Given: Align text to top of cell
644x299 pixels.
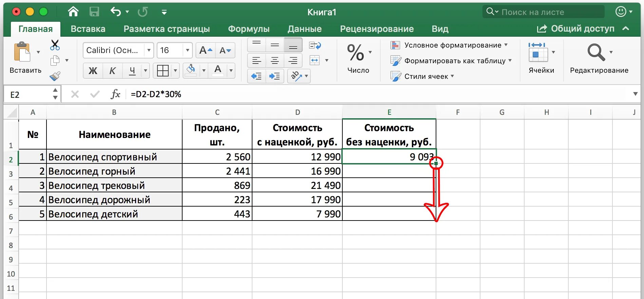Looking at the screenshot, I should point(257,45).
